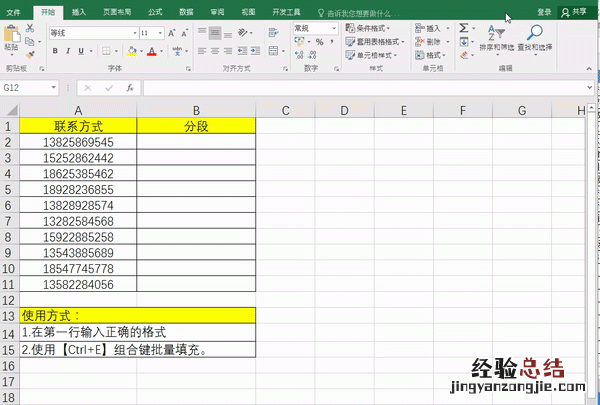Open the Name Box dropdown arrow
Image resolution: width=600 pixels, height=405 pixels.
pos(56,88)
